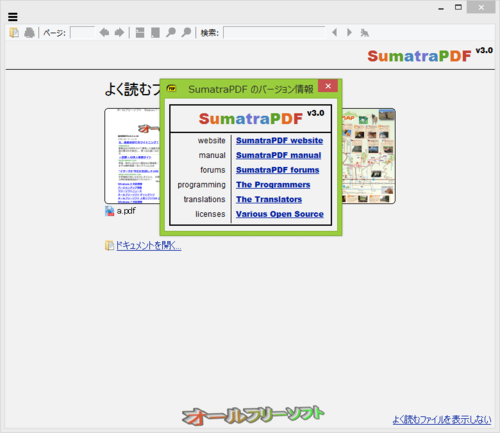Click the a.pdf file type icon

pyautogui.click(x=109, y=211)
